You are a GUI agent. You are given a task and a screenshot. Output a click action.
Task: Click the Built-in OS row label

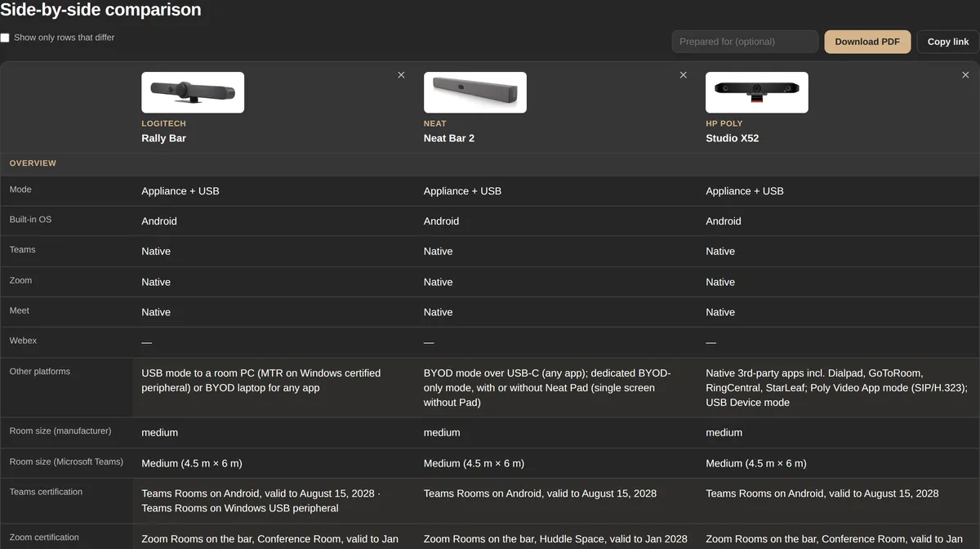coord(30,220)
